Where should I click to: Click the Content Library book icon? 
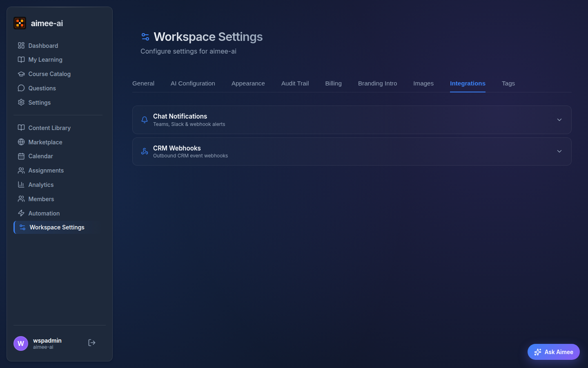[21, 128]
